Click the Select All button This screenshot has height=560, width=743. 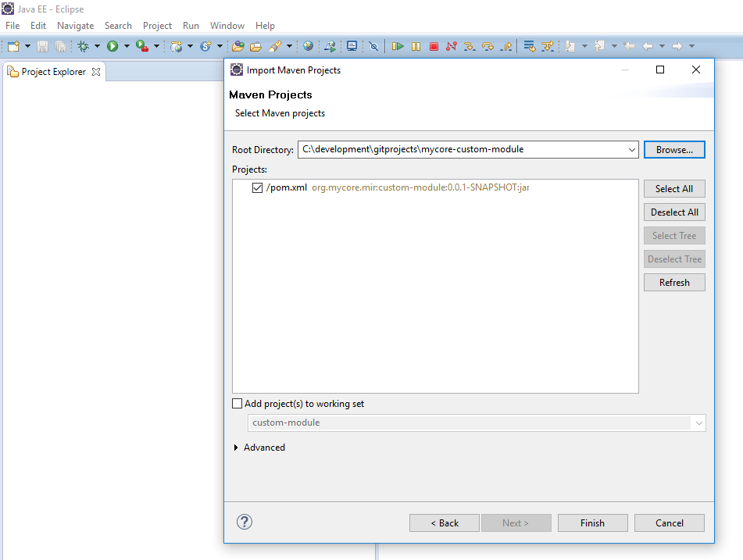(674, 188)
